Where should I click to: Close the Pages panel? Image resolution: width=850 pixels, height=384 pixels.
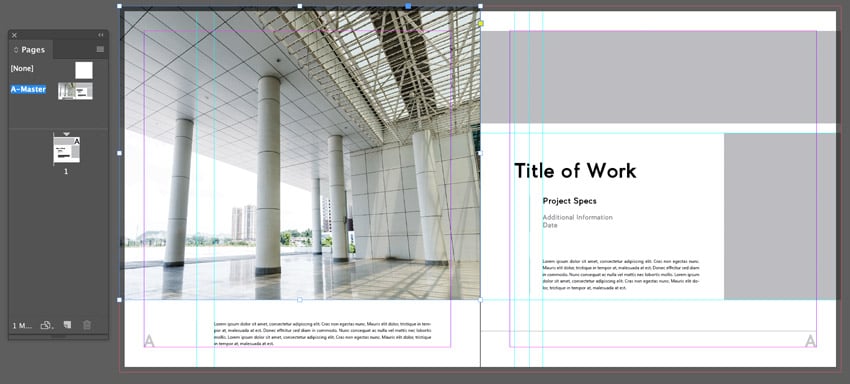click(x=15, y=35)
